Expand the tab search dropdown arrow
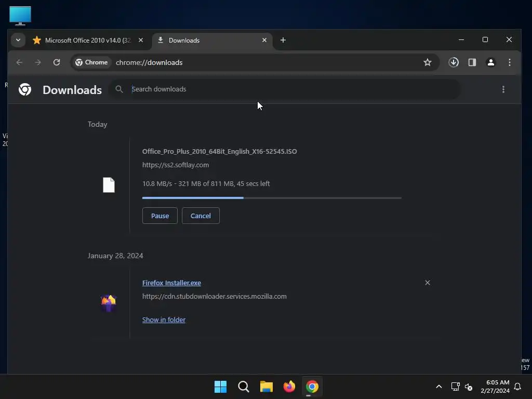Viewport: 532px width, 399px height. [18, 40]
